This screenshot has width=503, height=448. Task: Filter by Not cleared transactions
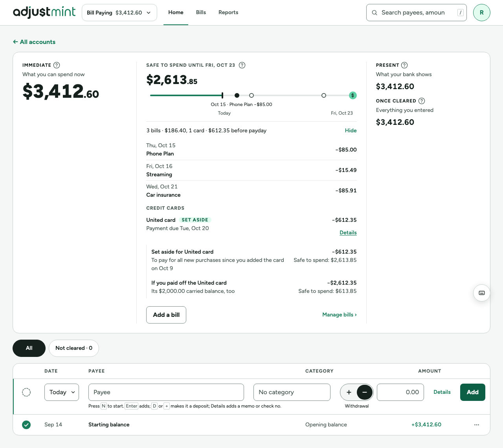[74, 348]
